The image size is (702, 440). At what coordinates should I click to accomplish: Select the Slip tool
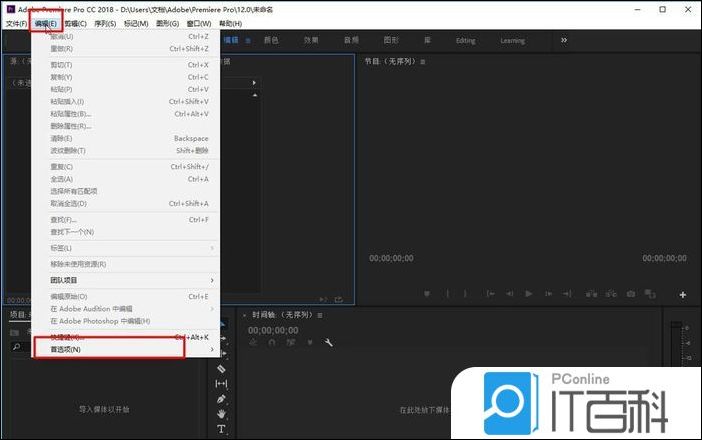[x=221, y=384]
